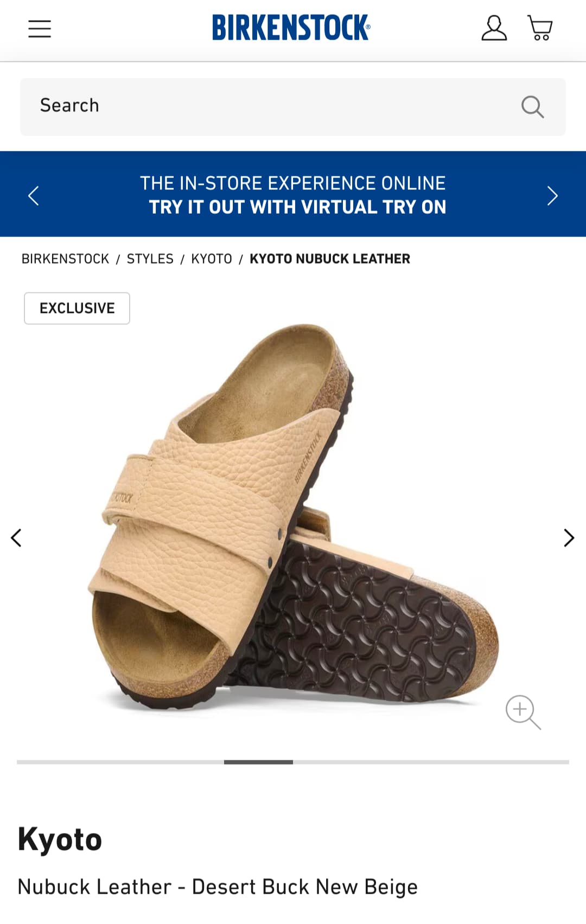586x924 pixels.
Task: Click the EXCLUSIVE badge
Action: 77,308
